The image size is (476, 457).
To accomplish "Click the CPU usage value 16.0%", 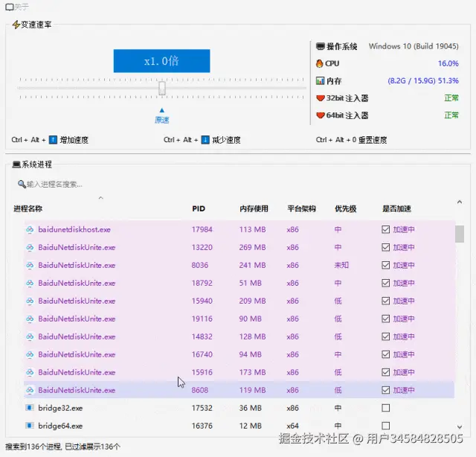I will pyautogui.click(x=448, y=63).
